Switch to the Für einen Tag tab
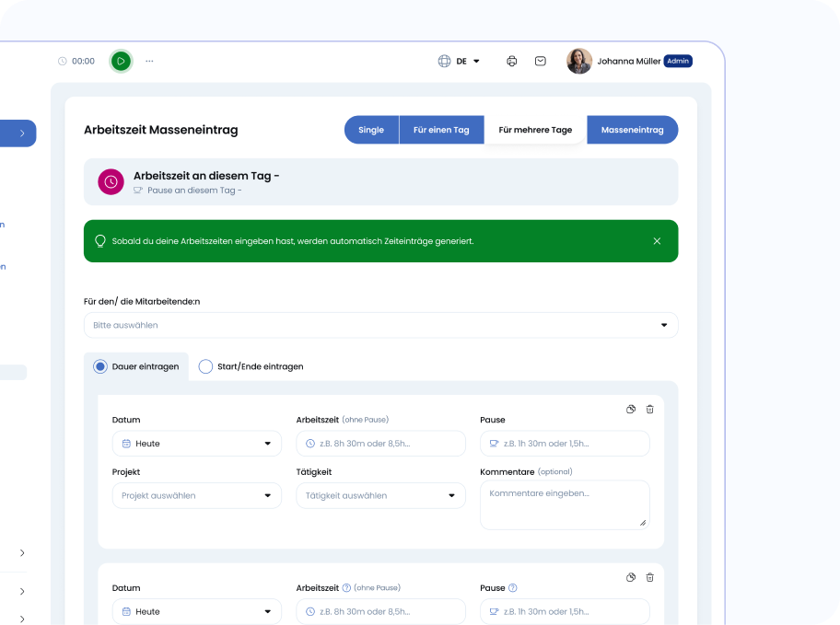The image size is (840, 625). click(x=441, y=130)
